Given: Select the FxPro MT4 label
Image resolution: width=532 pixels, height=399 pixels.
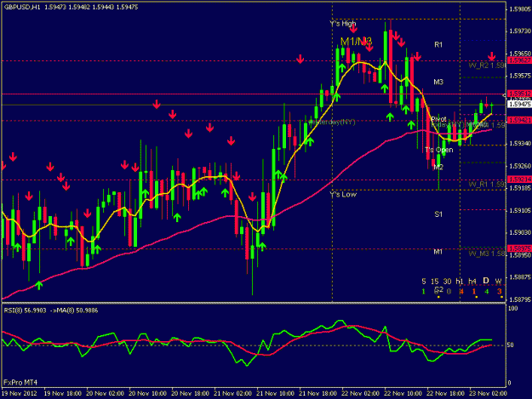Looking at the screenshot, I should (x=20, y=383).
